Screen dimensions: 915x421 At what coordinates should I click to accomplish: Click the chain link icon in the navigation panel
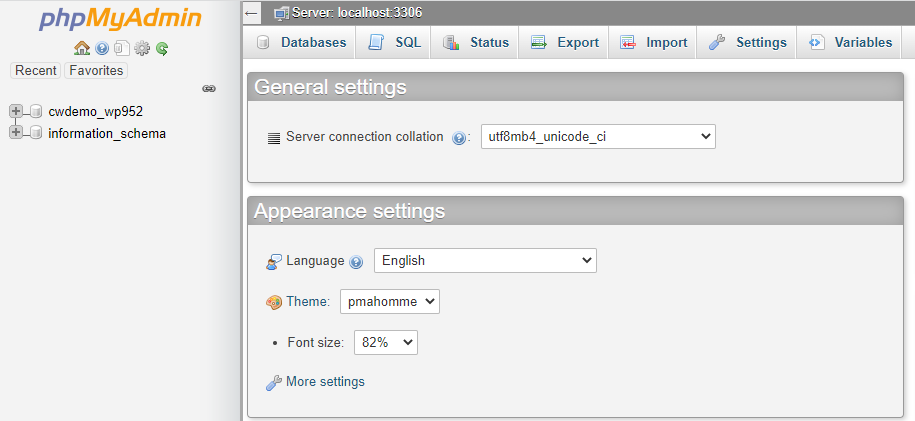click(209, 89)
